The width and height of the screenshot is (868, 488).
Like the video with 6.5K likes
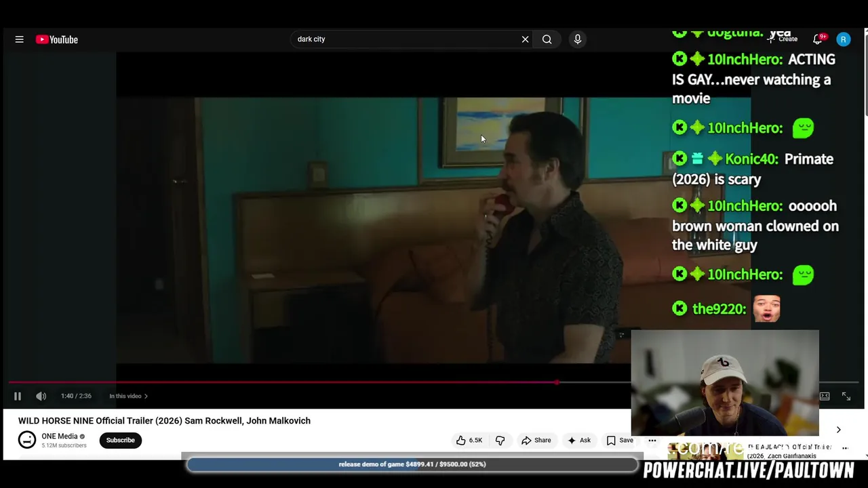click(469, 440)
